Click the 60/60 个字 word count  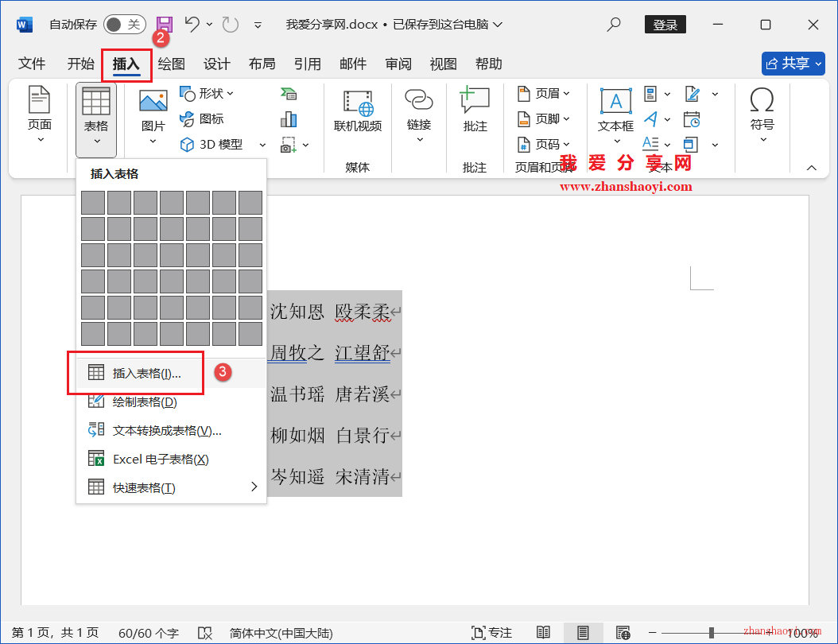pyautogui.click(x=148, y=634)
